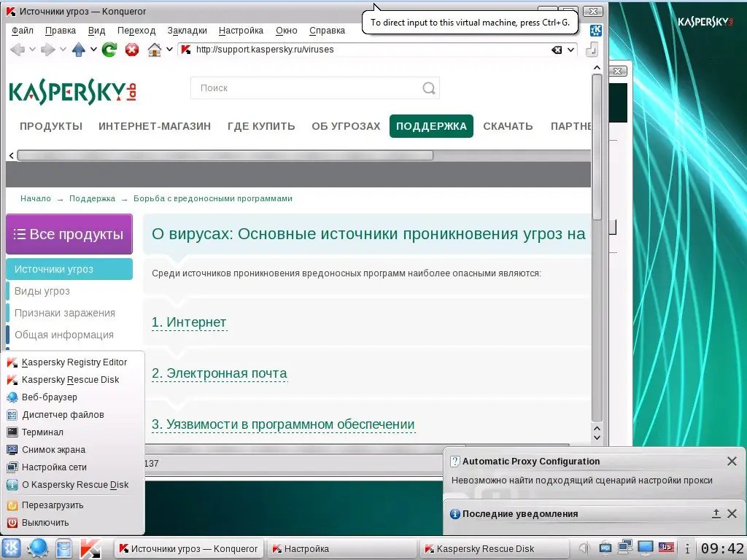Open the address bar history dropdown

pyautogui.click(x=570, y=50)
